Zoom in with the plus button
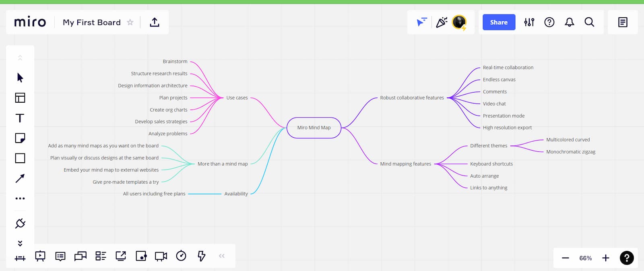Image resolution: width=644 pixels, height=271 pixels. pyautogui.click(x=606, y=258)
